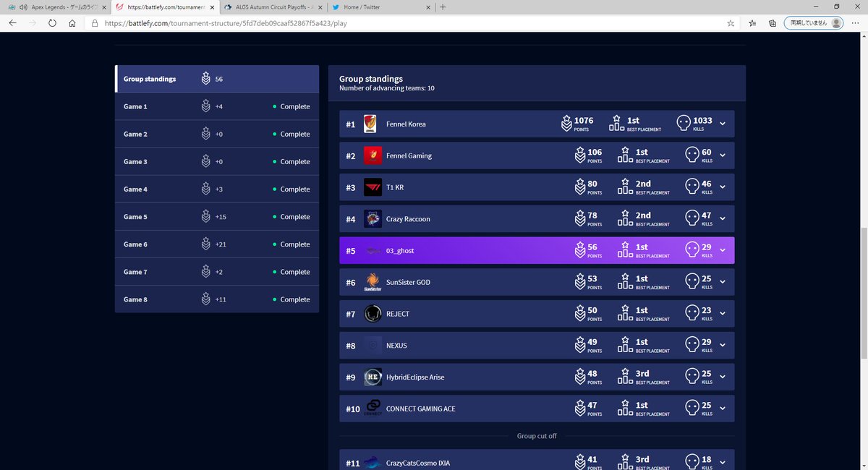Click the kills skull icon for REJECT
The image size is (868, 470).
click(x=691, y=314)
